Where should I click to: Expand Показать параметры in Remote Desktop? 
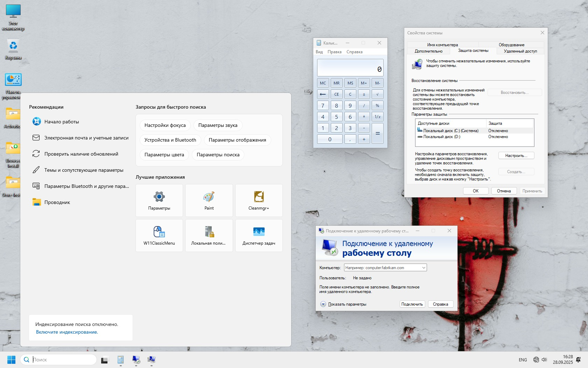323,304
